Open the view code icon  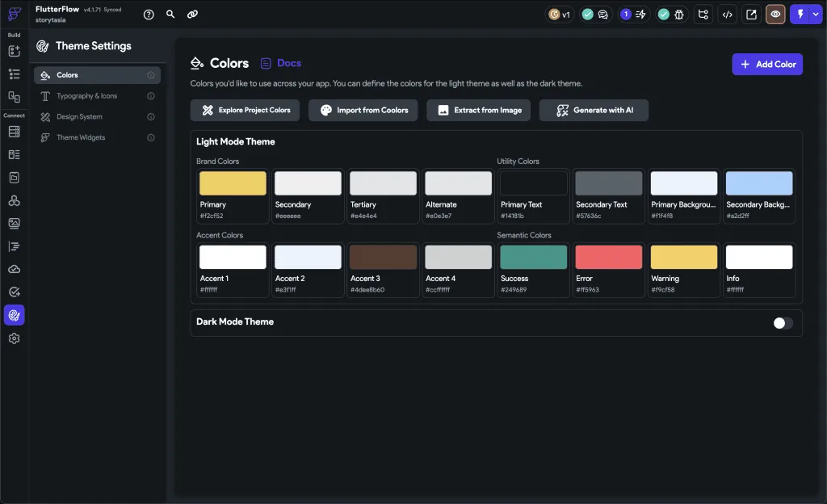coord(728,15)
